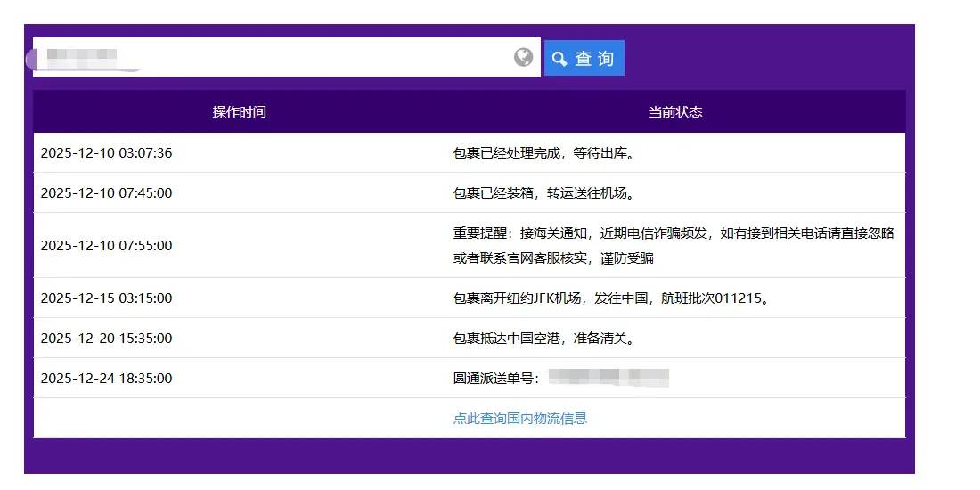This screenshot has width=980, height=490.
Task: Select timestamp 2025-12-10 07:55:00
Action: 106,246
